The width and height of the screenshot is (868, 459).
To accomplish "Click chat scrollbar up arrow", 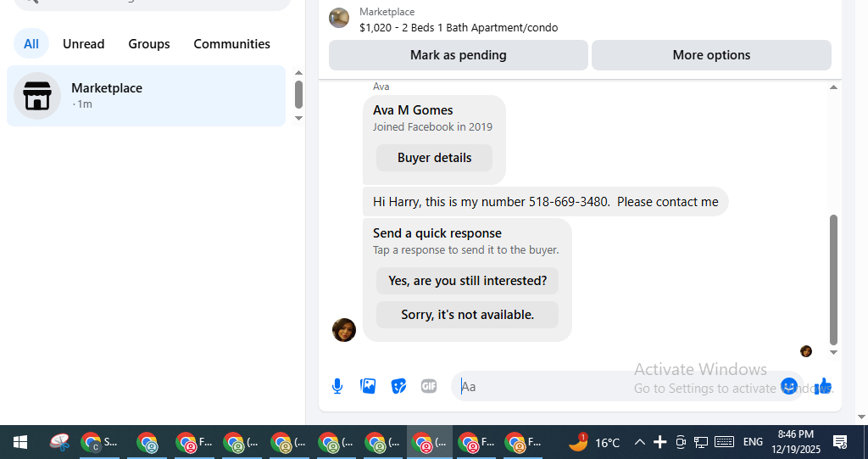I will click(x=834, y=87).
